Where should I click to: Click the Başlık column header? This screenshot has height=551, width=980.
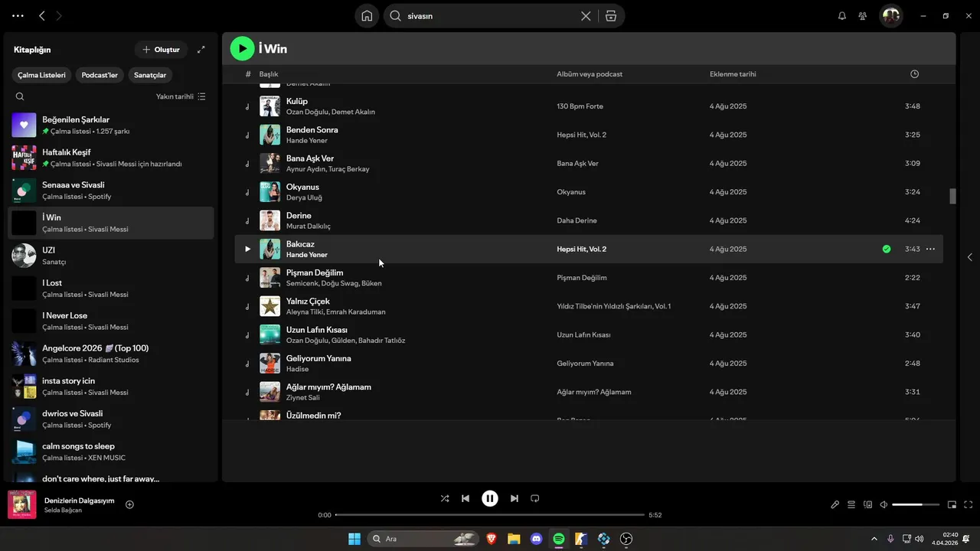[x=269, y=74]
